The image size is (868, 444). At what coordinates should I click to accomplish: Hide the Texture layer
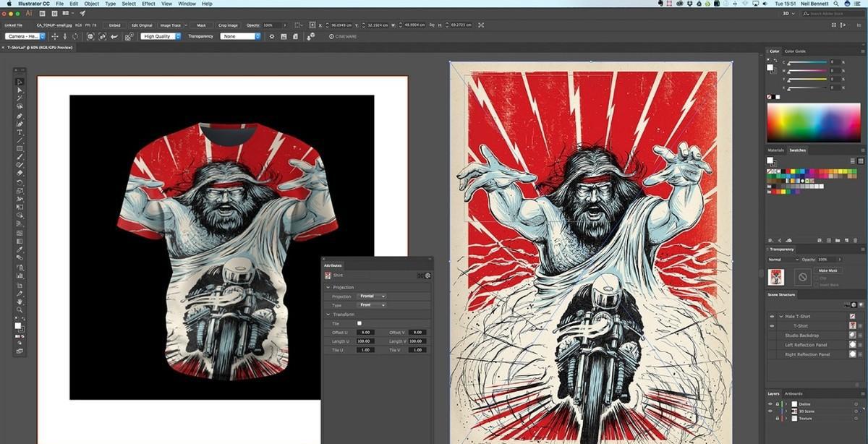point(770,418)
